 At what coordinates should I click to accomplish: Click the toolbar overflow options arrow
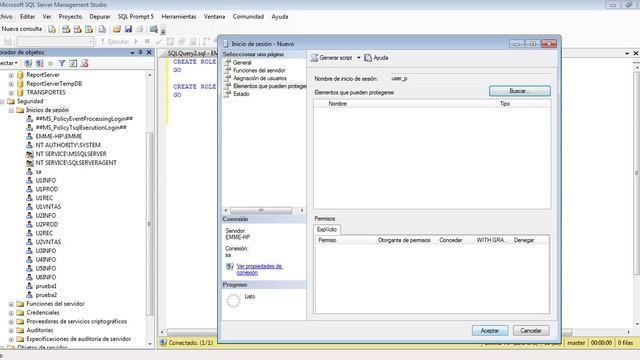[x=163, y=31]
